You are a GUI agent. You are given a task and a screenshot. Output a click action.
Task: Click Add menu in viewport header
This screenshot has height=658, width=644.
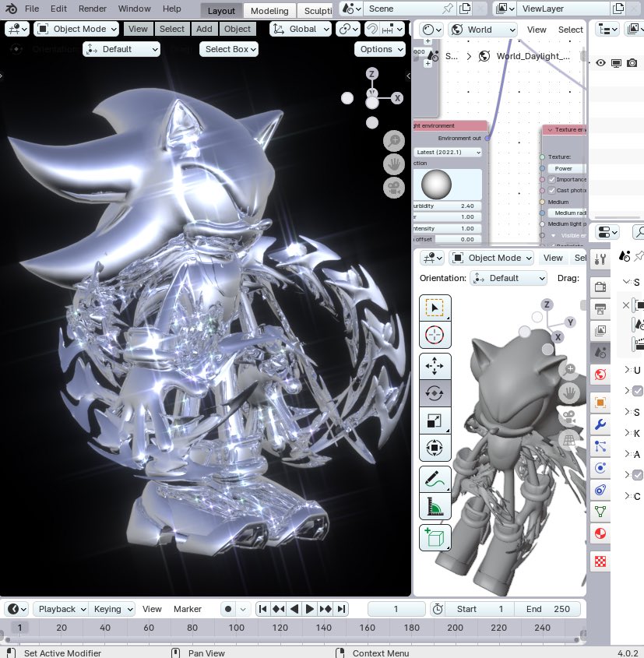point(204,29)
